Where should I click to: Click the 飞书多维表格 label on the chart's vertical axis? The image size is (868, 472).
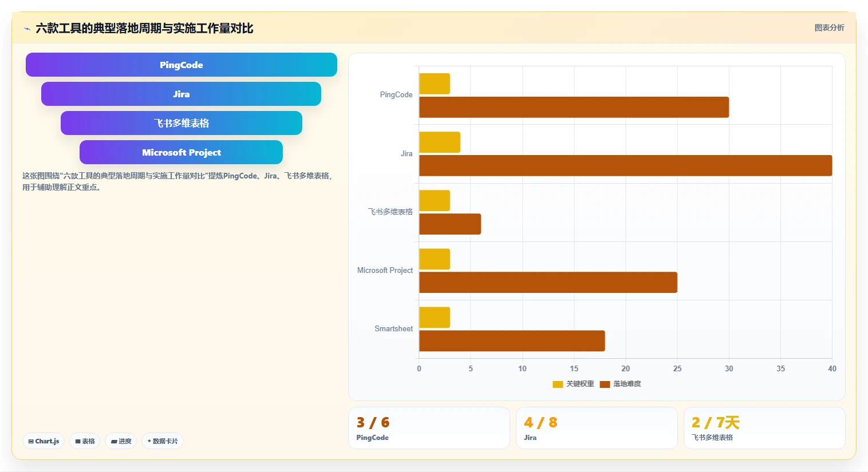[390, 212]
